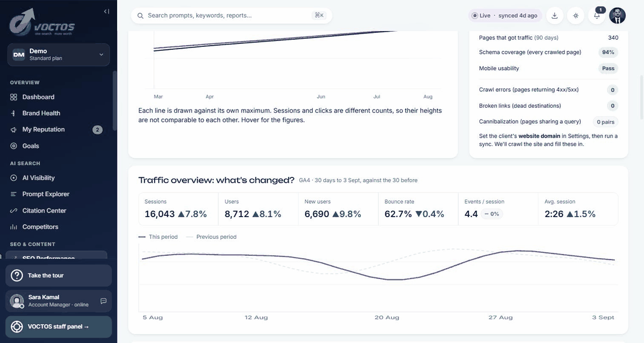Toggle the This period legend item
Image resolution: width=644 pixels, height=343 pixels.
(158, 237)
